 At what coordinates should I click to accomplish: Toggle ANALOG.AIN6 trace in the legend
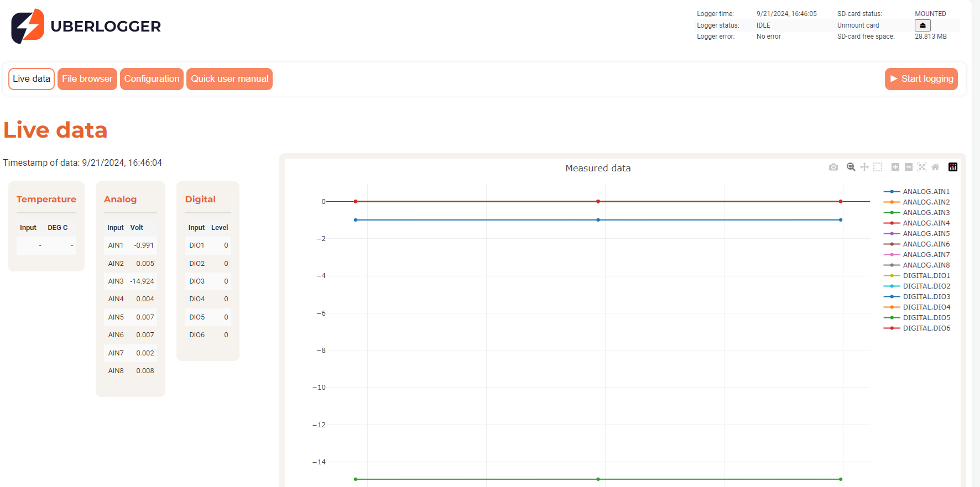coord(917,244)
